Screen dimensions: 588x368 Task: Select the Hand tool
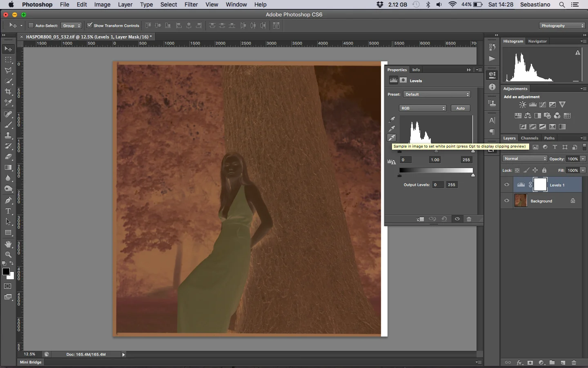click(8, 244)
